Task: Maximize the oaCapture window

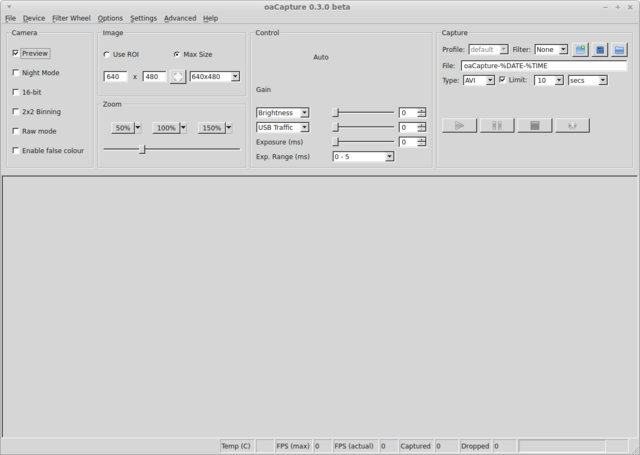Action: pos(618,7)
